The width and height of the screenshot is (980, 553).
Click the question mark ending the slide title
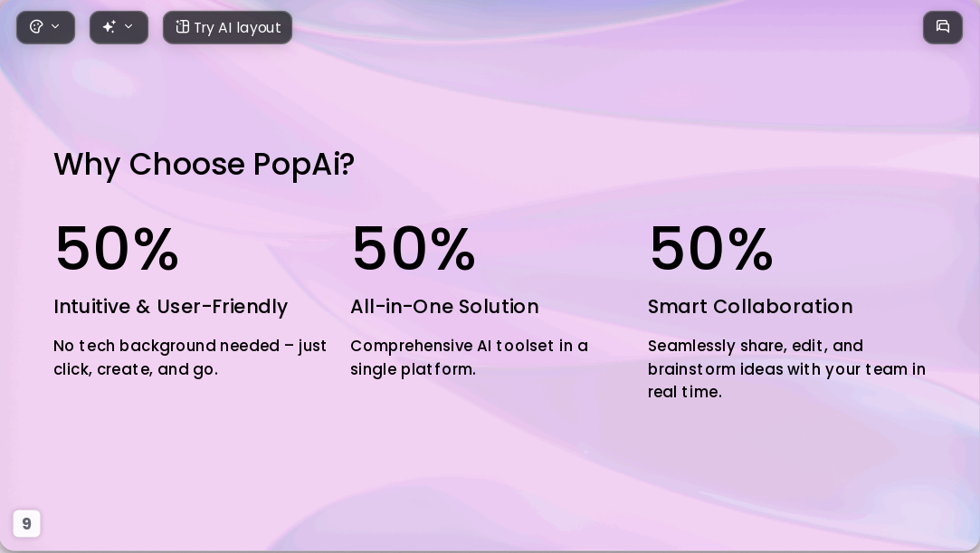[347, 164]
